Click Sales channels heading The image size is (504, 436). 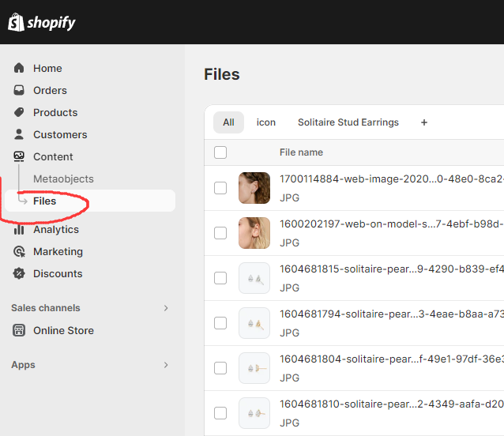click(46, 308)
